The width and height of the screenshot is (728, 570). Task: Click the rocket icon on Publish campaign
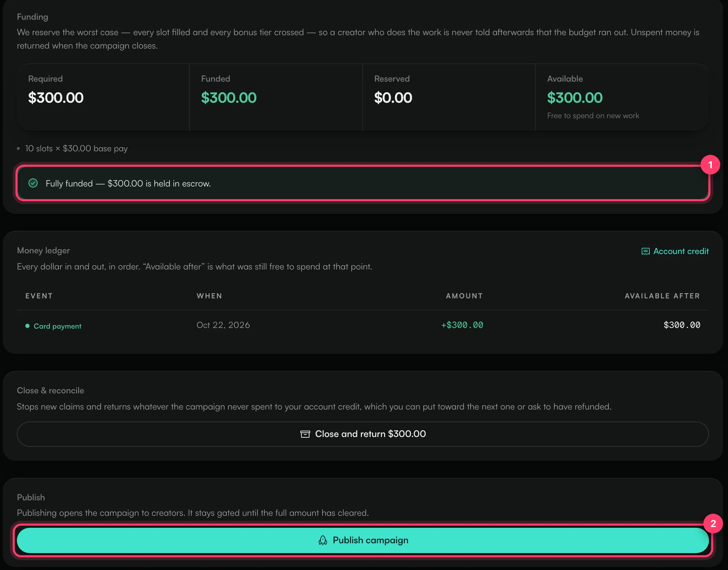click(x=323, y=540)
